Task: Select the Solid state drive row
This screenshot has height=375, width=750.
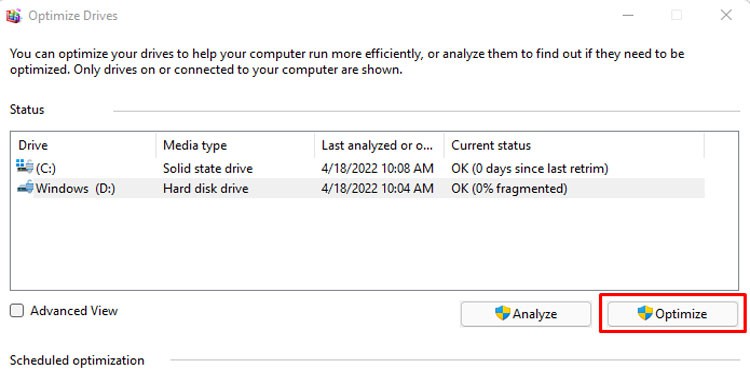Action: point(360,168)
